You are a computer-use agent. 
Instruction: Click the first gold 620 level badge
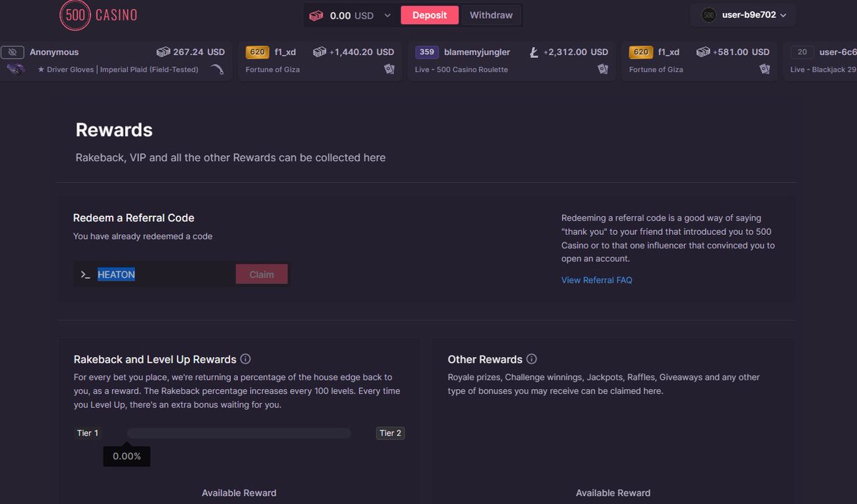pos(258,52)
